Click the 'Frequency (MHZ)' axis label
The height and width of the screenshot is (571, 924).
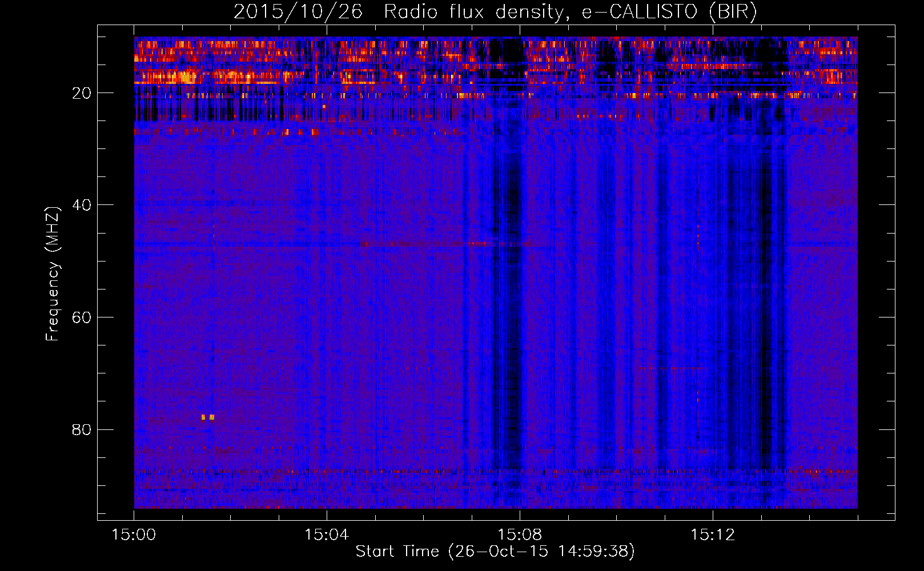[53, 274]
